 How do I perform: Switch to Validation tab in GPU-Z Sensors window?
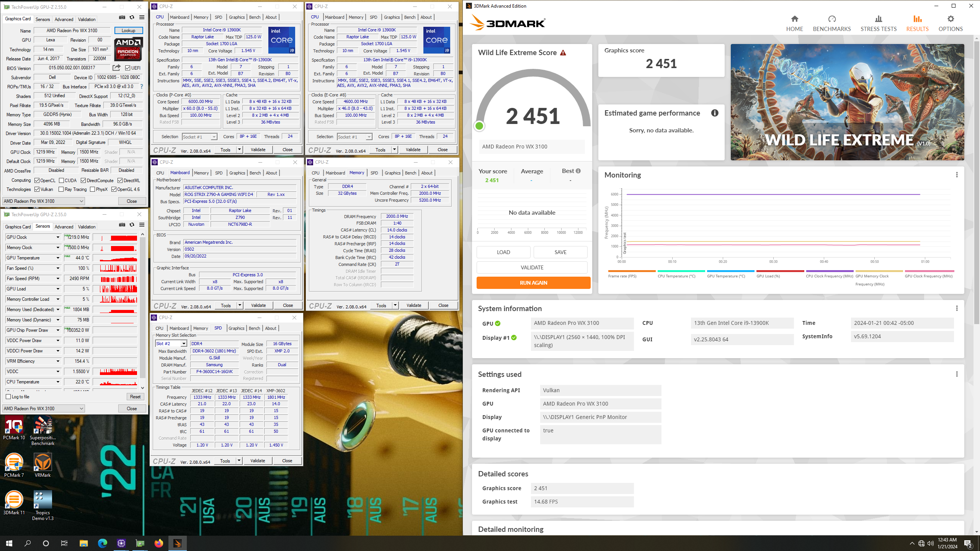tap(87, 227)
